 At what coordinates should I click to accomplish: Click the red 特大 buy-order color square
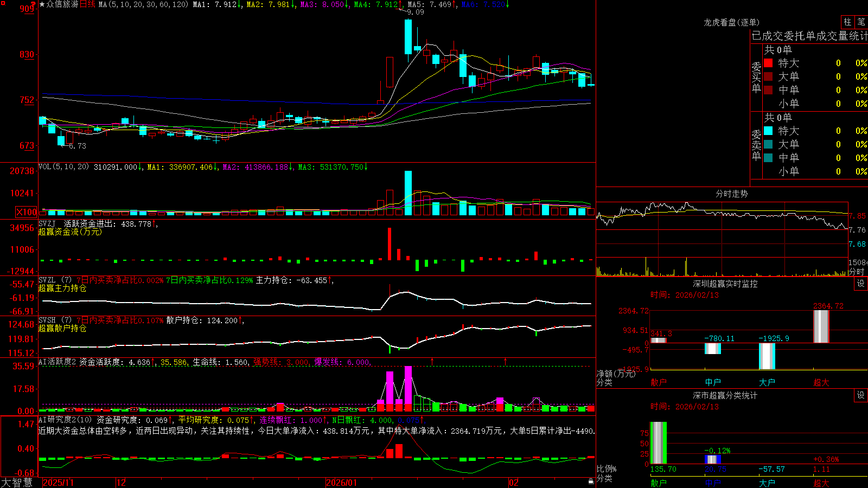pyautogui.click(x=768, y=63)
